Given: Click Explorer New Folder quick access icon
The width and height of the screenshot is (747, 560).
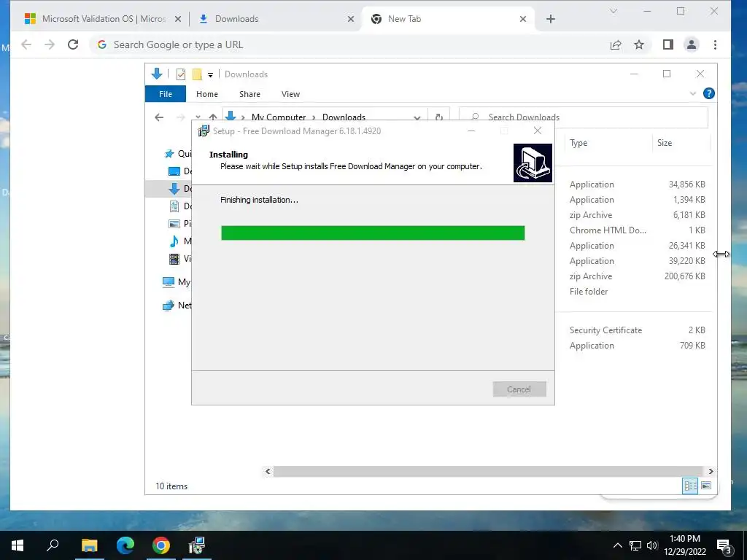Looking at the screenshot, I should [197, 74].
